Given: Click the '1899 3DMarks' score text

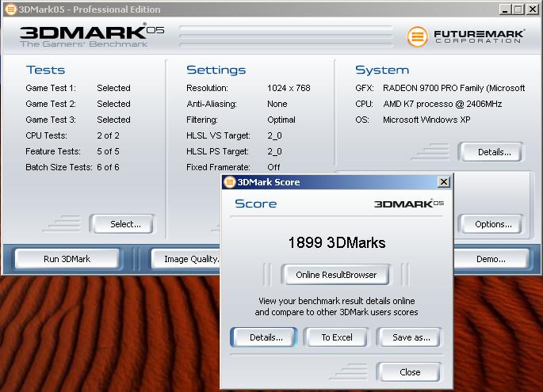Looking at the screenshot, I should tap(337, 242).
